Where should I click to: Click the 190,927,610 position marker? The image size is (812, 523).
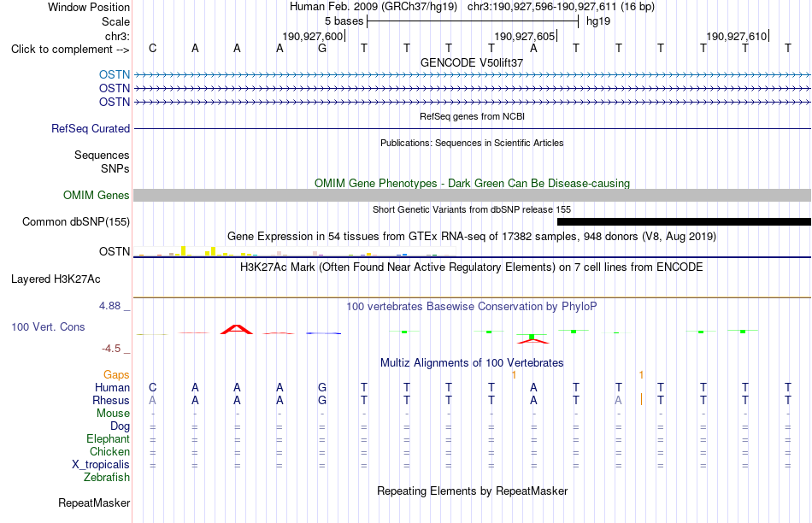click(x=737, y=36)
